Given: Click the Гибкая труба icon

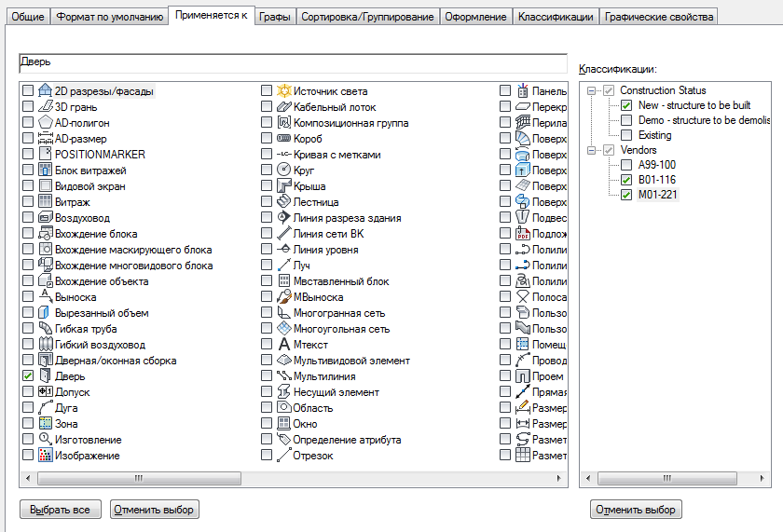Looking at the screenshot, I should 46,328.
